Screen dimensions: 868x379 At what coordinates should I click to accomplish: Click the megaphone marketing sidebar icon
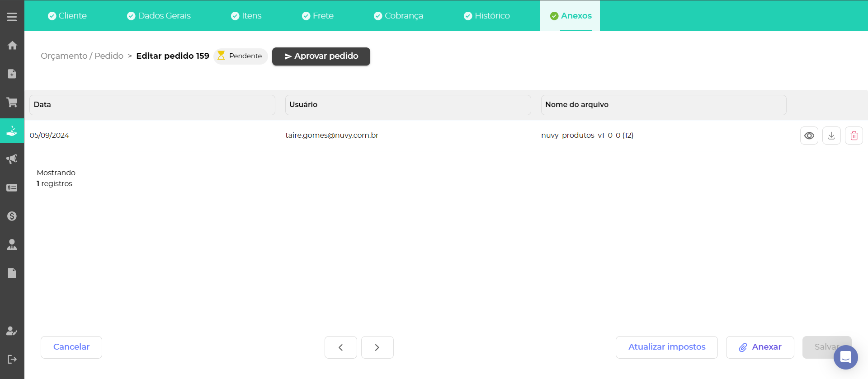click(x=12, y=159)
